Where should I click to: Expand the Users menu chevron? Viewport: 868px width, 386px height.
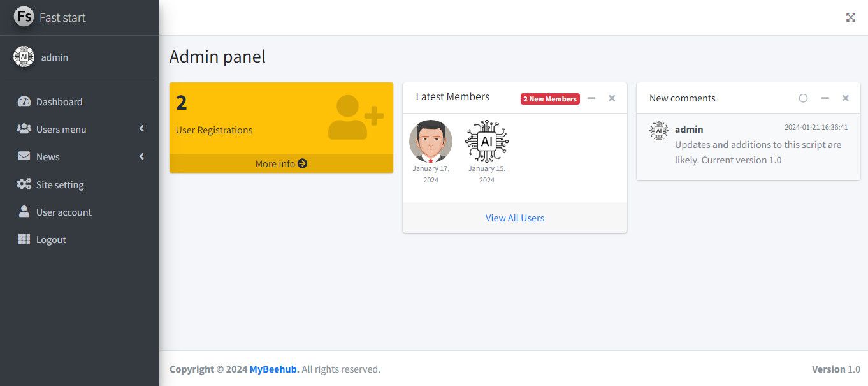click(141, 129)
